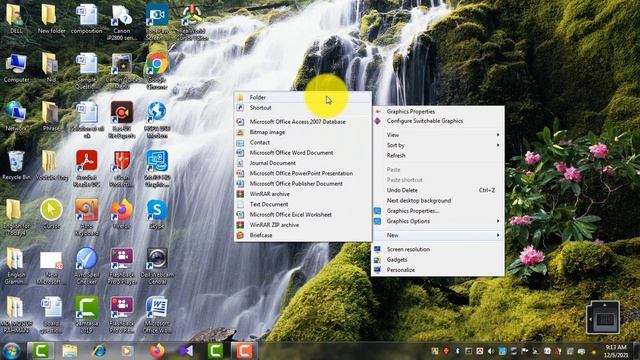Select the Firefox desktop shortcut

pos(122,214)
